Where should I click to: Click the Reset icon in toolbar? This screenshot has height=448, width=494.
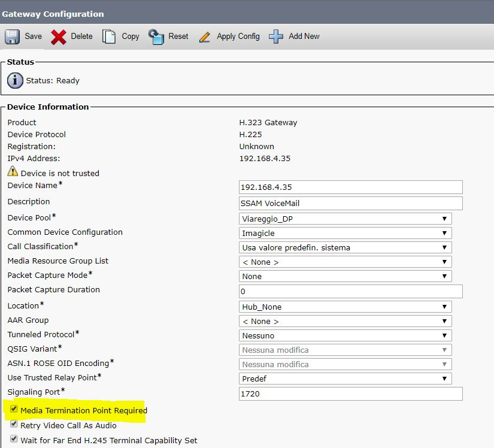[x=156, y=37]
